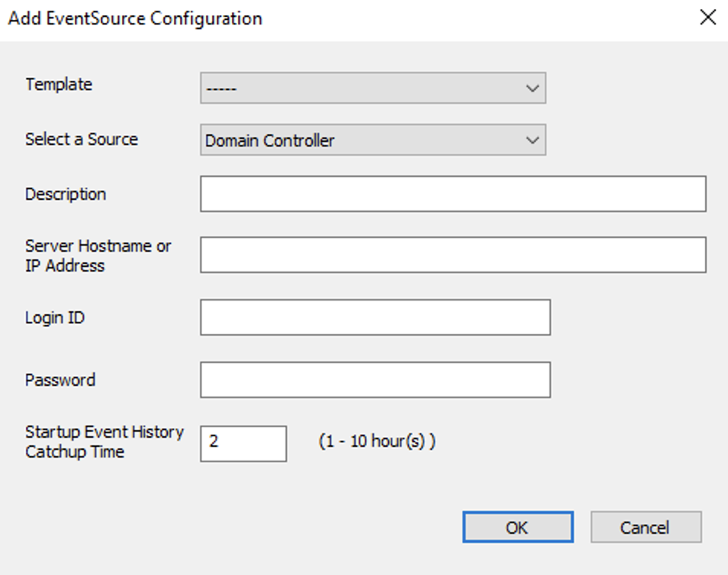Cancel the EventSource configuration
This screenshot has width=728, height=575.
(x=646, y=527)
